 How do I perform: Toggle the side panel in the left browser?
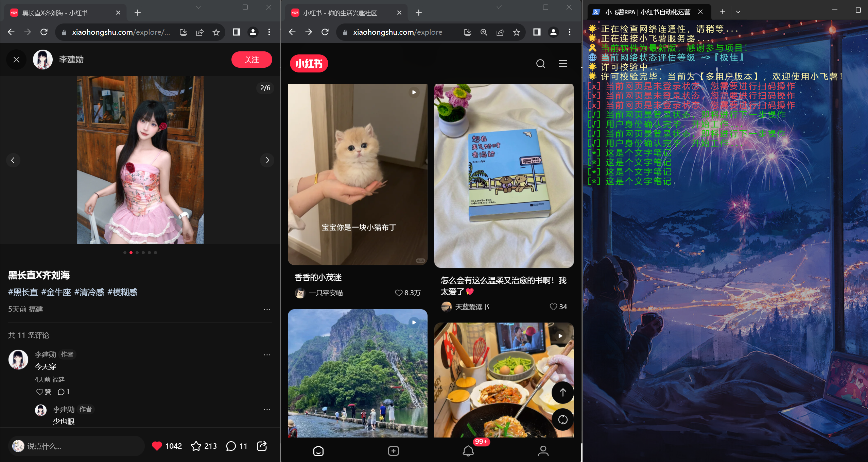236,32
